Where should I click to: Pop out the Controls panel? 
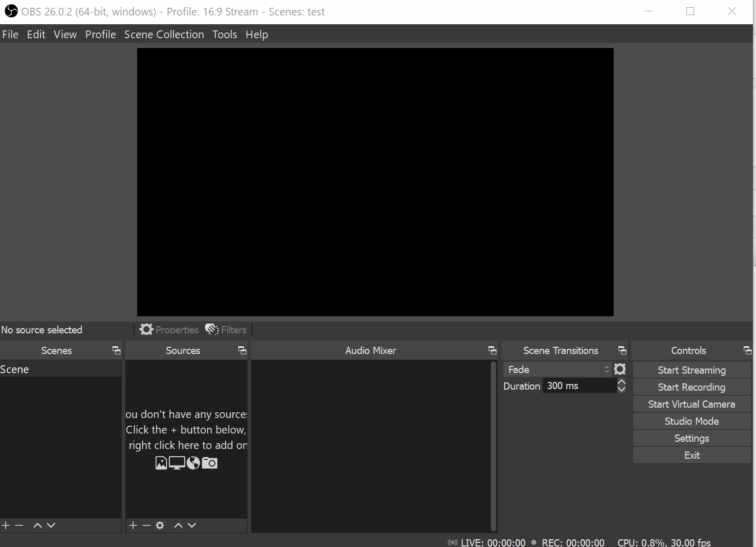coord(747,350)
